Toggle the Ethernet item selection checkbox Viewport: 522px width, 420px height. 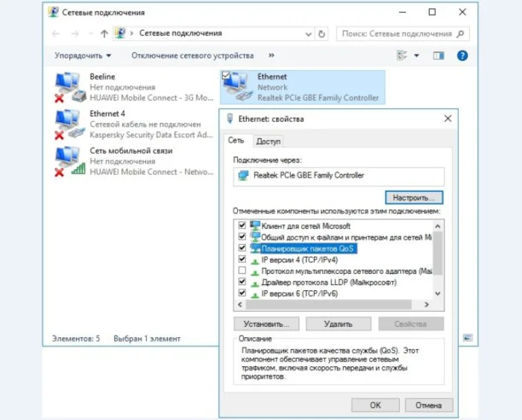(x=226, y=75)
